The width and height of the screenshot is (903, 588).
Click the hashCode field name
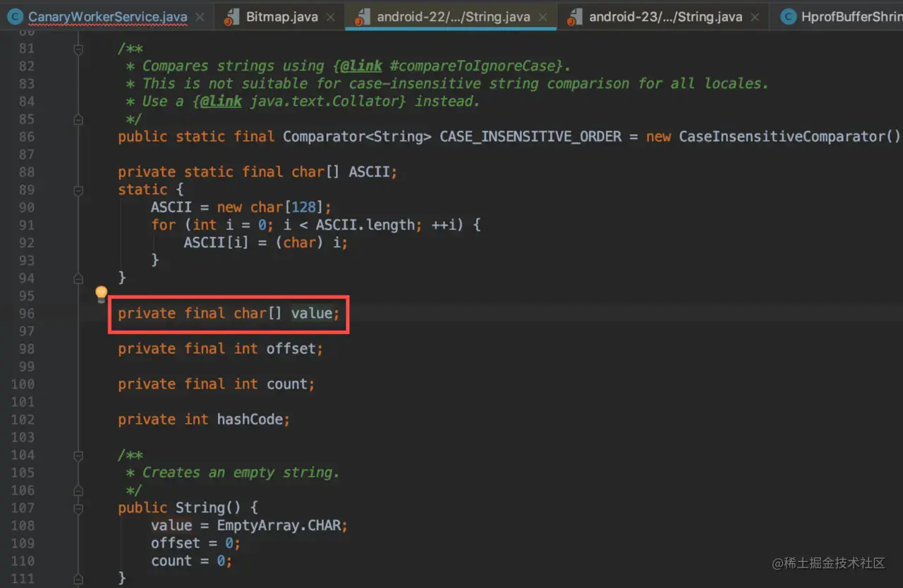coord(250,419)
